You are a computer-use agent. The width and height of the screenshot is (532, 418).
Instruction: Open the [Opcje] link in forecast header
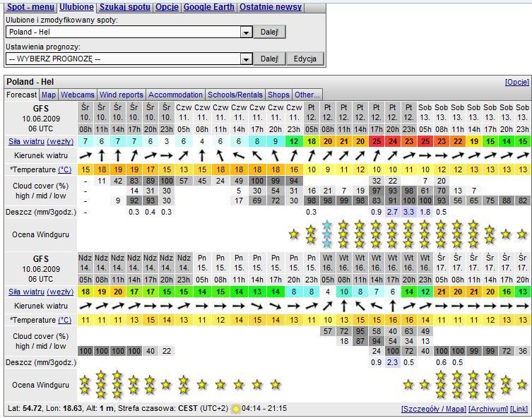(x=516, y=82)
